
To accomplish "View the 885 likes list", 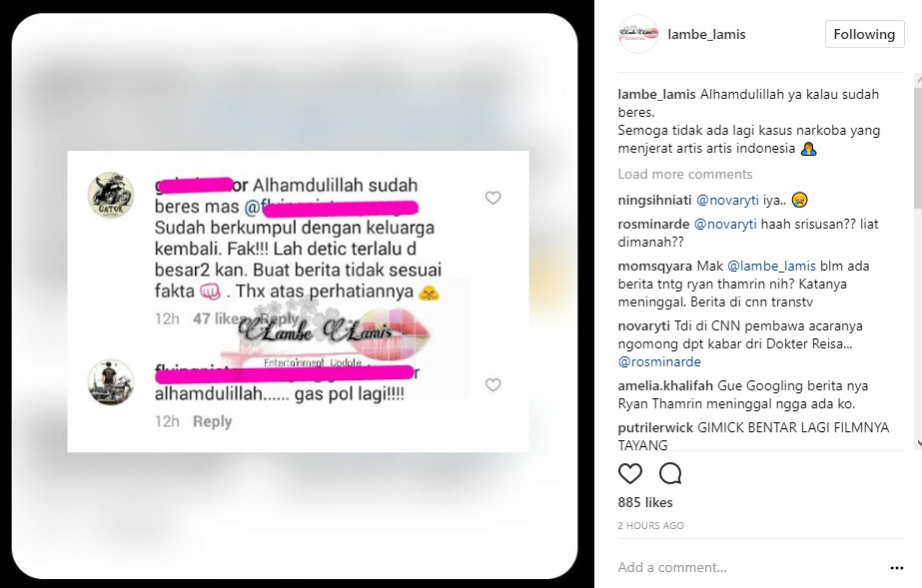I will point(645,503).
